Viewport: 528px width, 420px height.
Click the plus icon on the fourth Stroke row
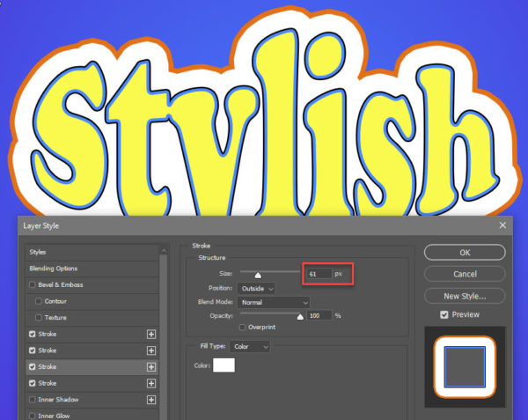click(151, 383)
